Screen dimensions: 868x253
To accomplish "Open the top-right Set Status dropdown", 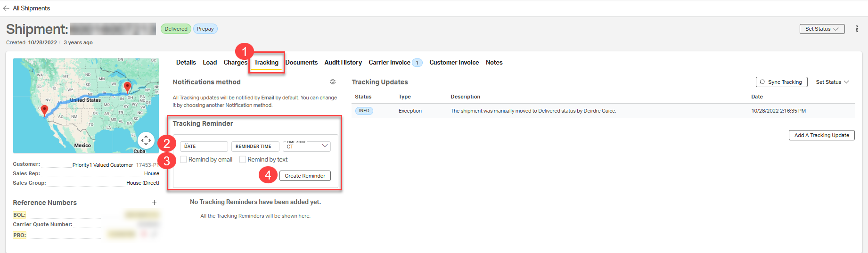I will tap(822, 29).
